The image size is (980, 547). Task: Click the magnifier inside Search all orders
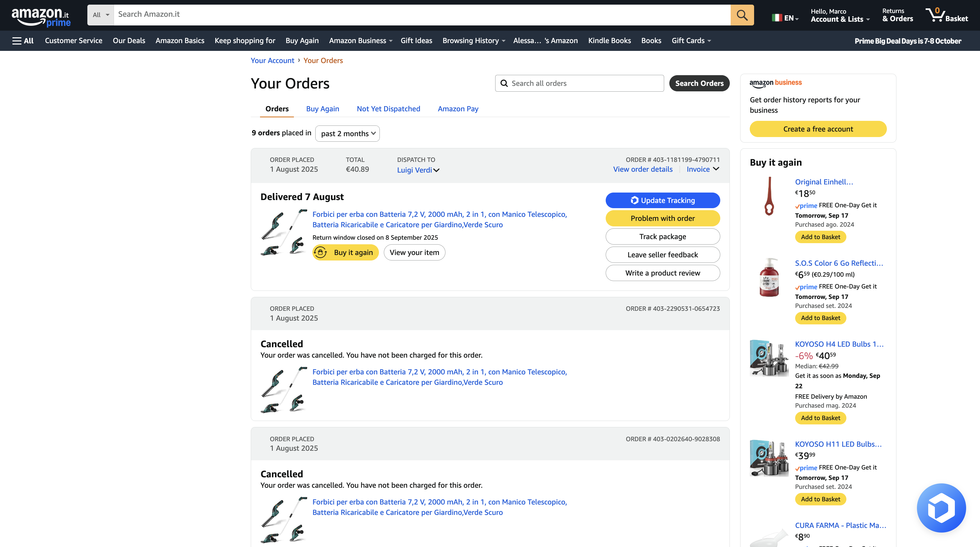tap(504, 83)
